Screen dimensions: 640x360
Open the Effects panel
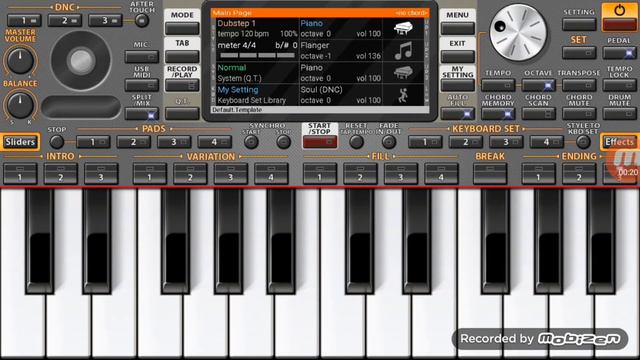619,142
